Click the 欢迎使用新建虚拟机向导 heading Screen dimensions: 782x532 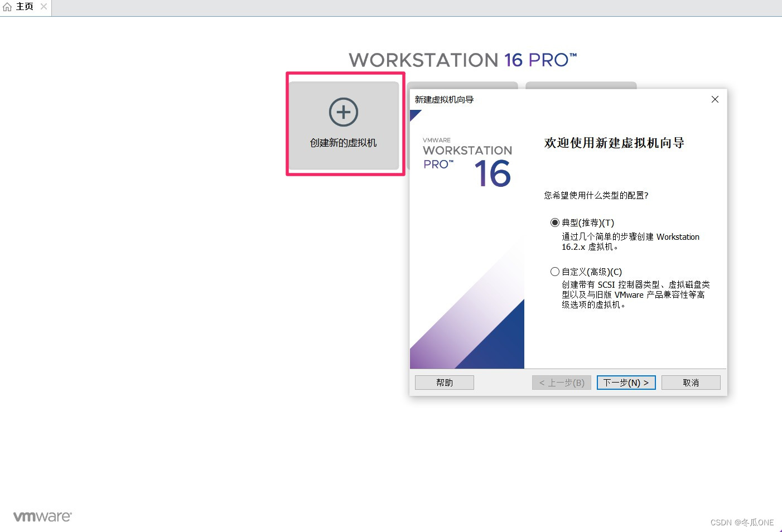(614, 143)
